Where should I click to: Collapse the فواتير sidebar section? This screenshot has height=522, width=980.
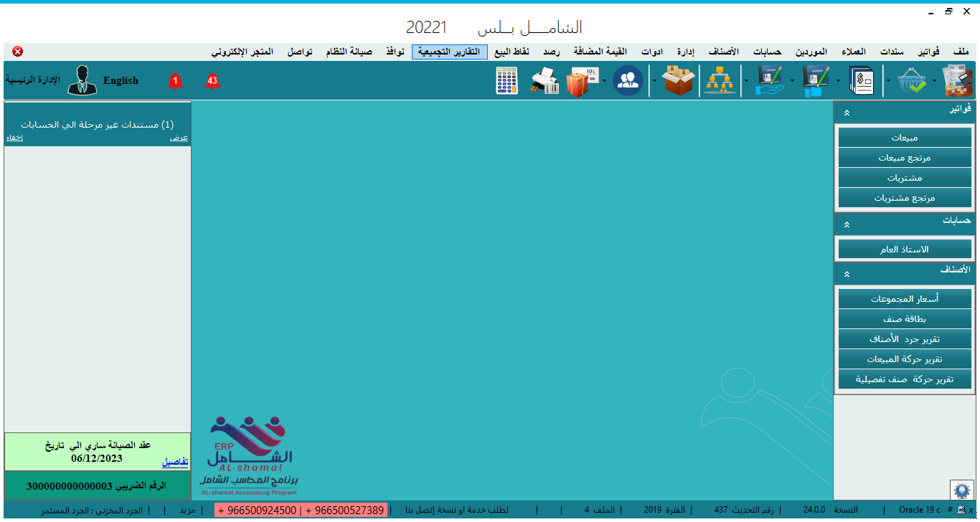847,113
